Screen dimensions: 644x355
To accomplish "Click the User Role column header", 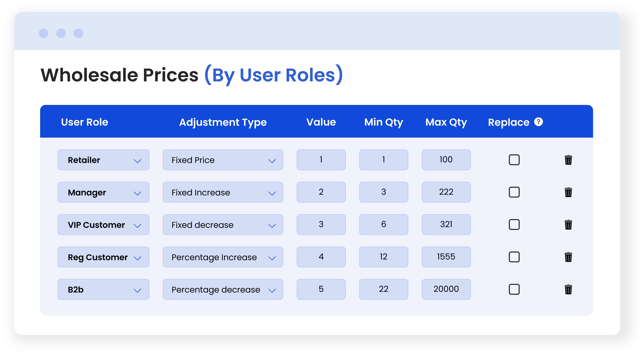I will (85, 122).
